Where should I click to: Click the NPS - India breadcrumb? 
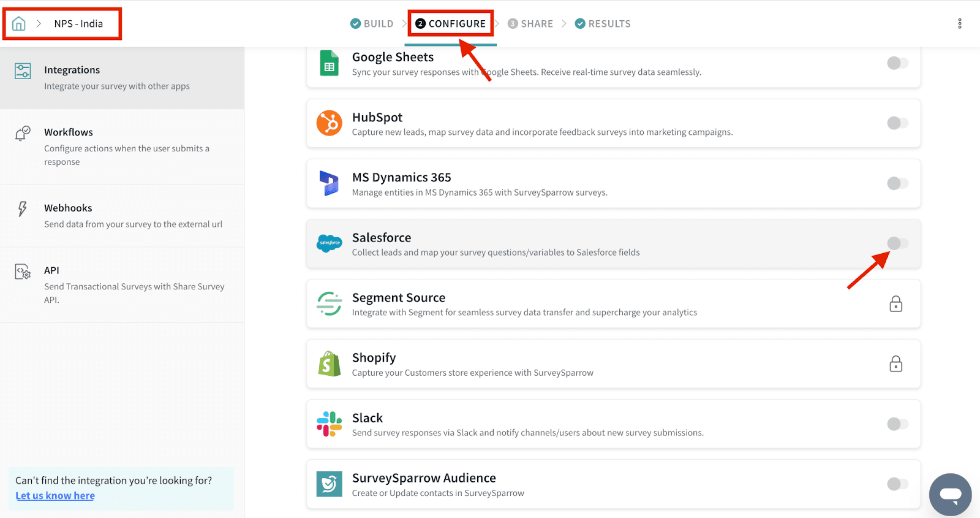tap(78, 24)
